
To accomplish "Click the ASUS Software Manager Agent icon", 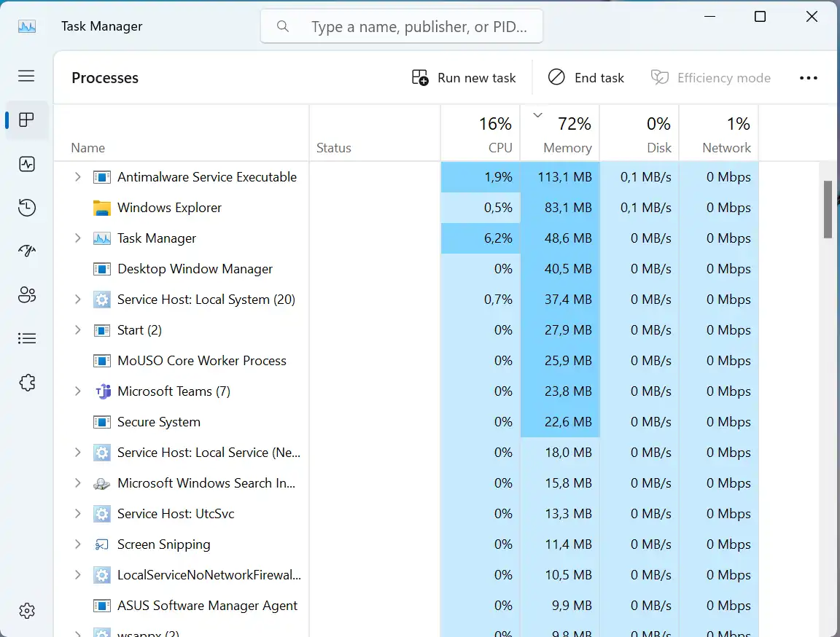I will click(x=102, y=606).
